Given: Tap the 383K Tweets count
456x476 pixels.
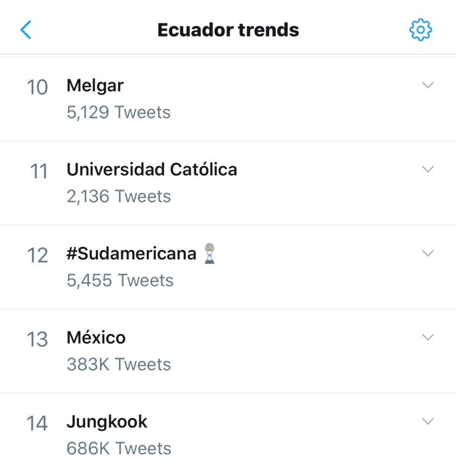Looking at the screenshot, I should 118,364.
